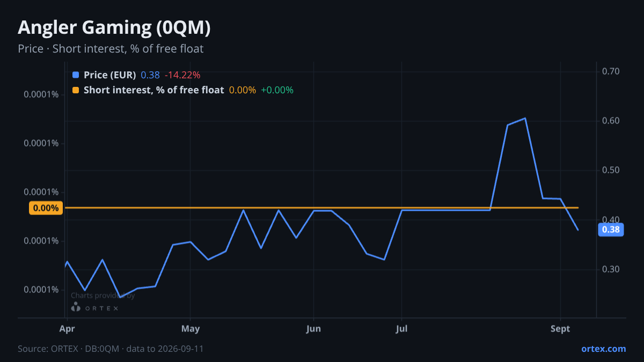
Task: Open the ortex.com link
Action: pyautogui.click(x=603, y=349)
